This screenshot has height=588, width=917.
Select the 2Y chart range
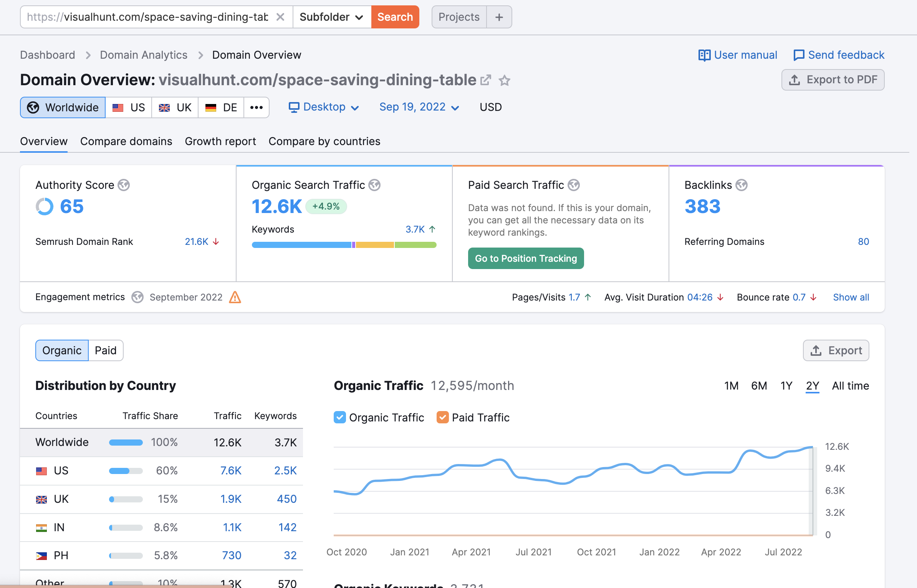coord(813,386)
